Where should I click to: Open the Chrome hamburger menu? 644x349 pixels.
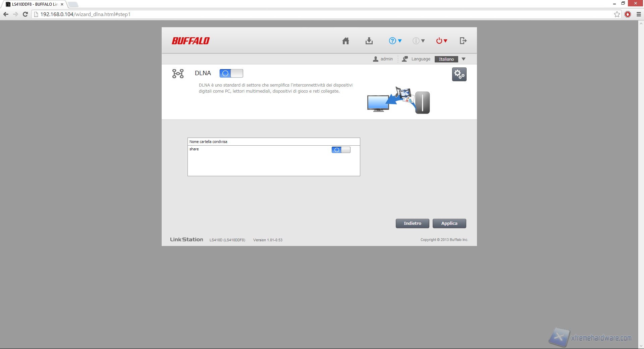coord(639,14)
